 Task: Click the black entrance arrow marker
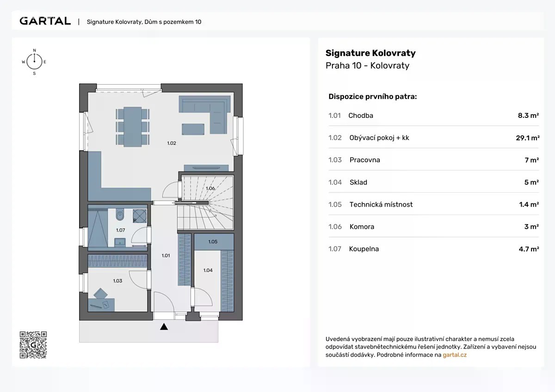click(164, 327)
